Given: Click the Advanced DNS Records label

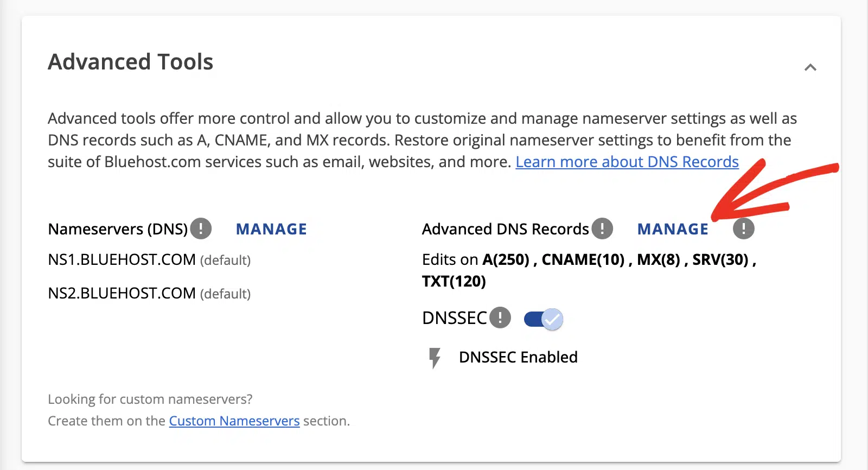Looking at the screenshot, I should [x=506, y=229].
